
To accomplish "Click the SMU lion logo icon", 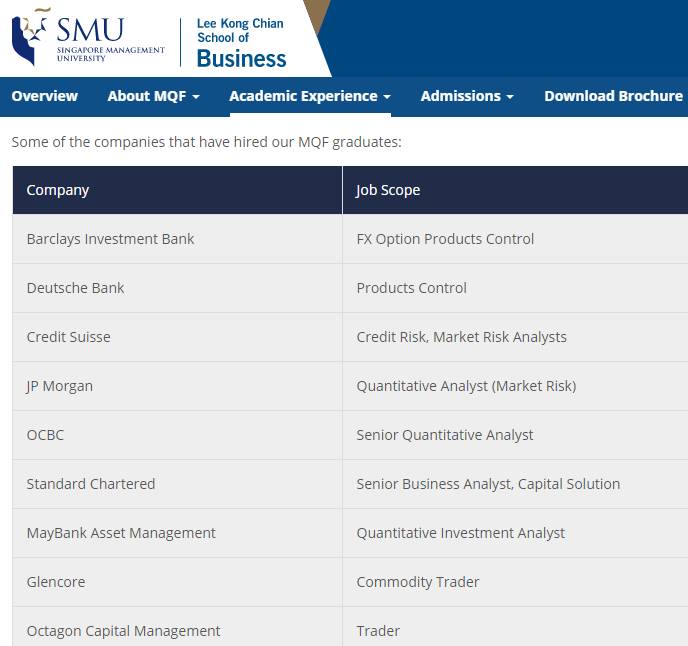I will 31,37.
